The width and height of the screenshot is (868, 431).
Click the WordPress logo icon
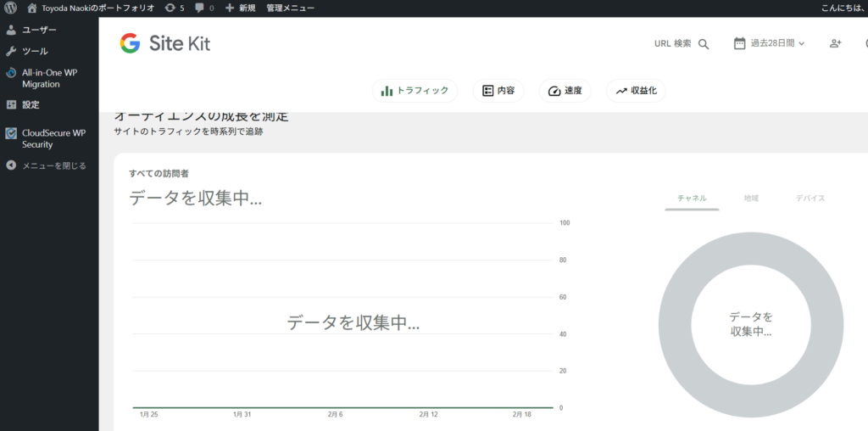coord(11,8)
